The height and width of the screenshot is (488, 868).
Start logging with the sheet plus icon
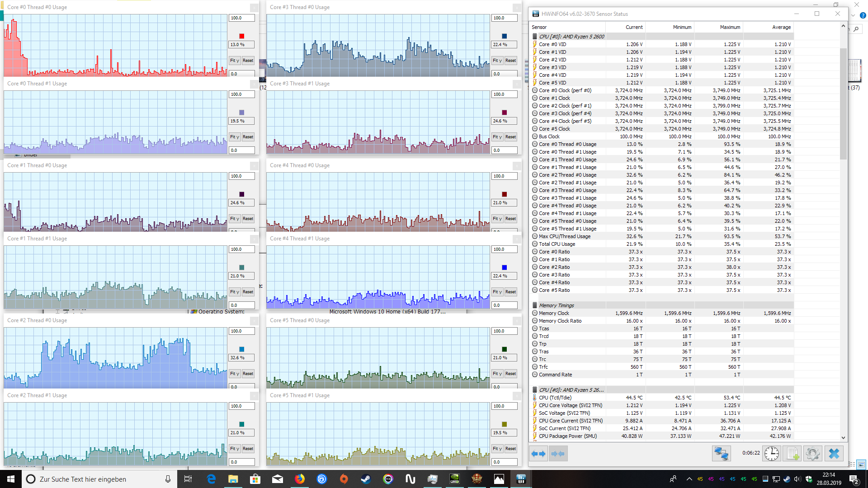[792, 453]
